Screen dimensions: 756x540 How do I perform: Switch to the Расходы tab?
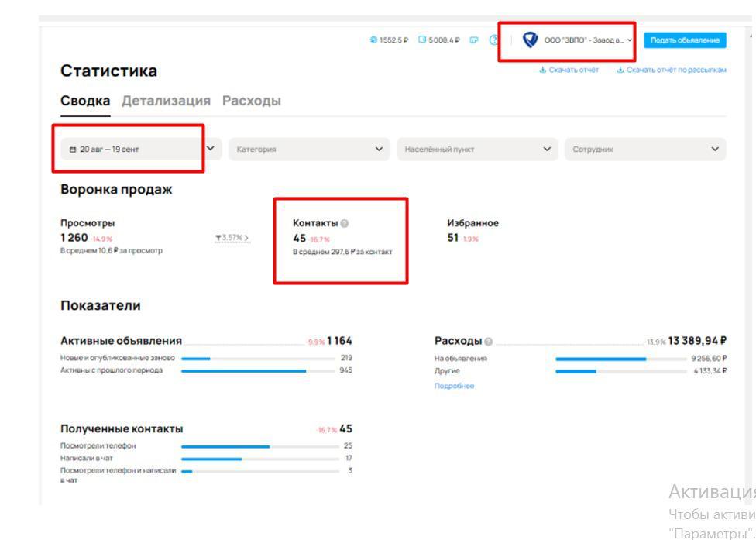pos(252,101)
